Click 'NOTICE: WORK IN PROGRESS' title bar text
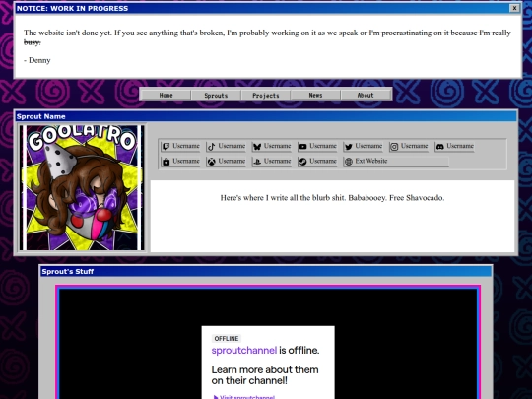Screen dimensions: 532x399 point(72,8)
